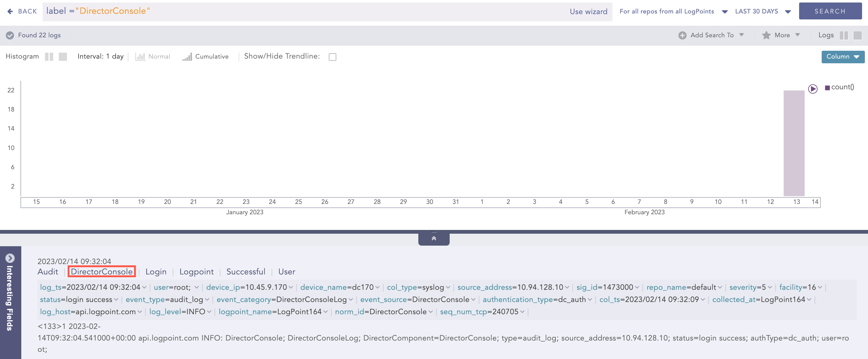868x359 pixels.
Task: Expand the Interesting Fields sidebar arrow
Action: 10,258
